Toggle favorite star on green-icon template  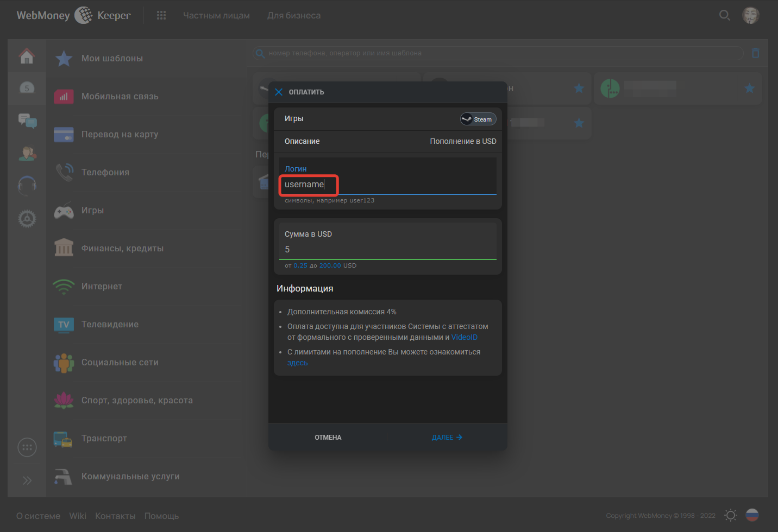[x=749, y=88]
